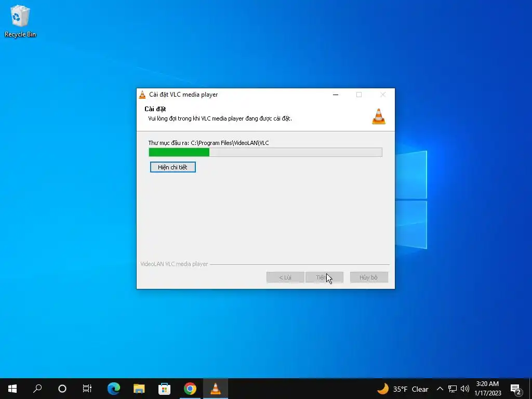Image resolution: width=532 pixels, height=399 pixels.
Task: Open Microsoft Store from the taskbar
Action: 165,389
